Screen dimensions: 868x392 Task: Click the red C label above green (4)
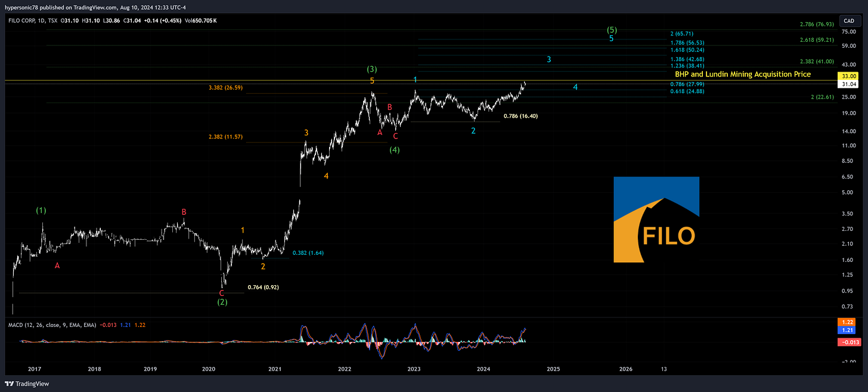[x=395, y=136]
